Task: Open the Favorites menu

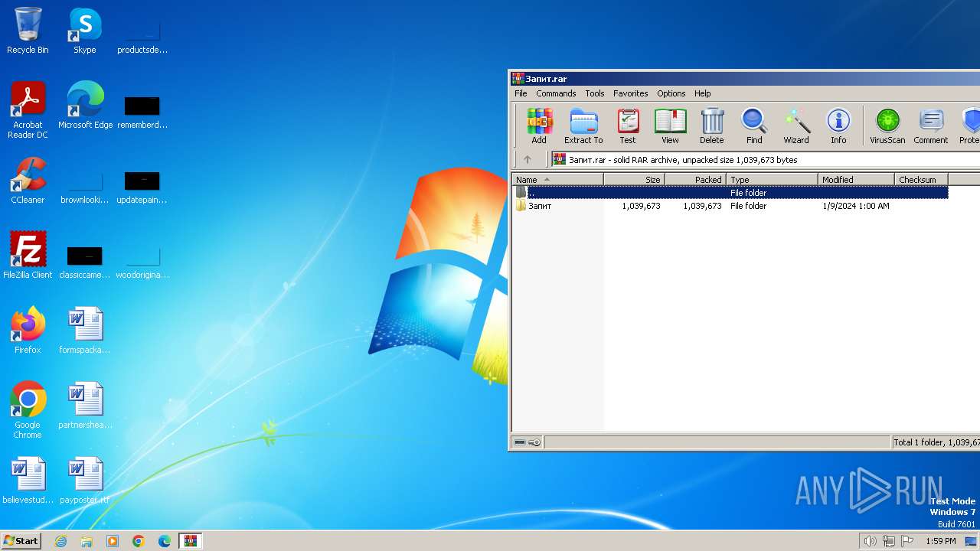Action: [x=630, y=93]
